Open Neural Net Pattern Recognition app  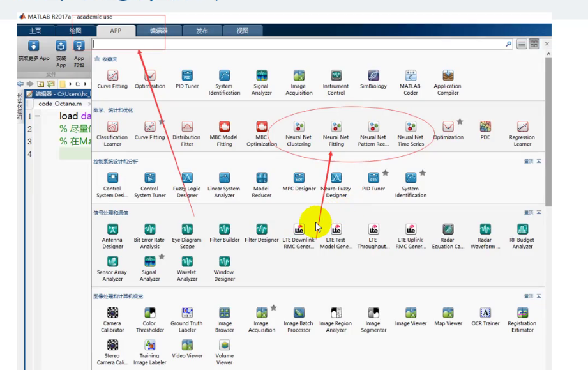pyautogui.click(x=373, y=134)
